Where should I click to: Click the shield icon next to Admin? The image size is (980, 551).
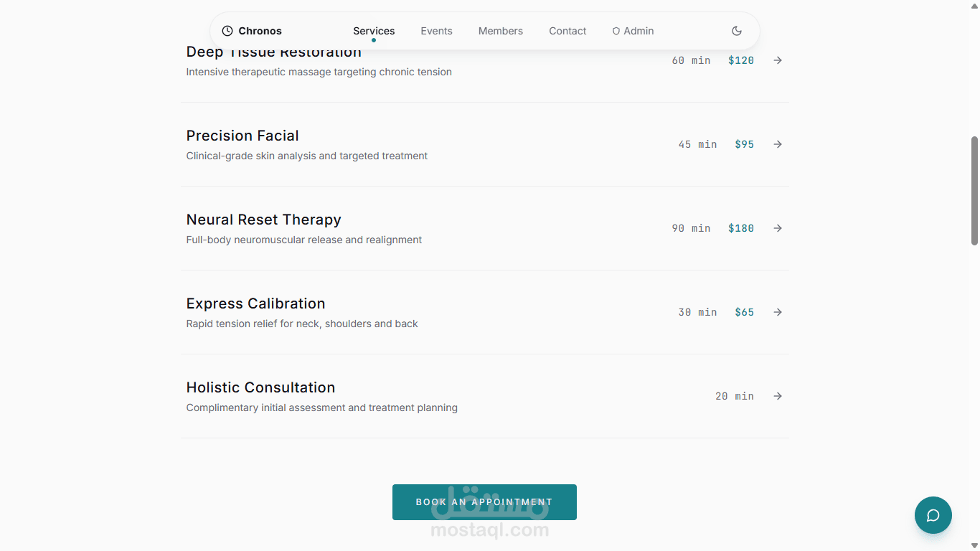616,31
